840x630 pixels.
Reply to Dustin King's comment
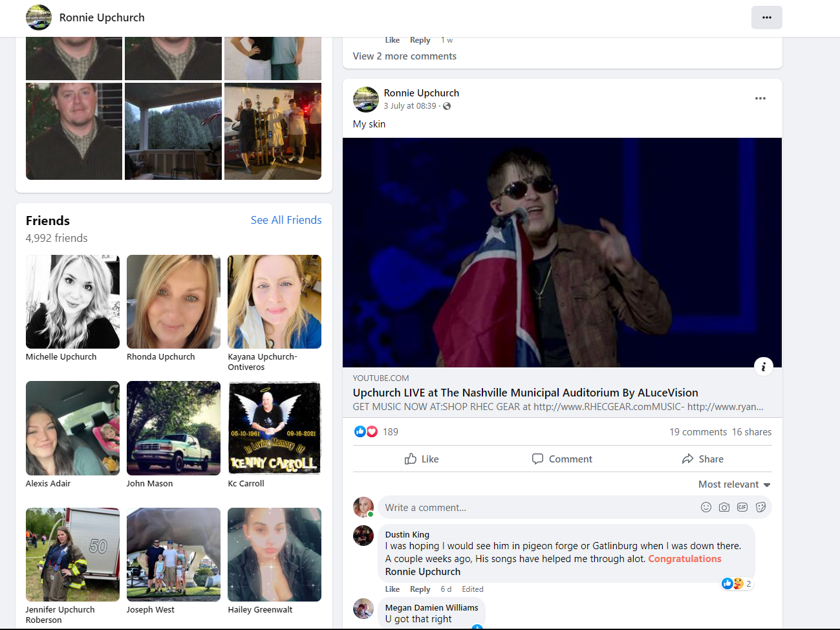click(420, 589)
